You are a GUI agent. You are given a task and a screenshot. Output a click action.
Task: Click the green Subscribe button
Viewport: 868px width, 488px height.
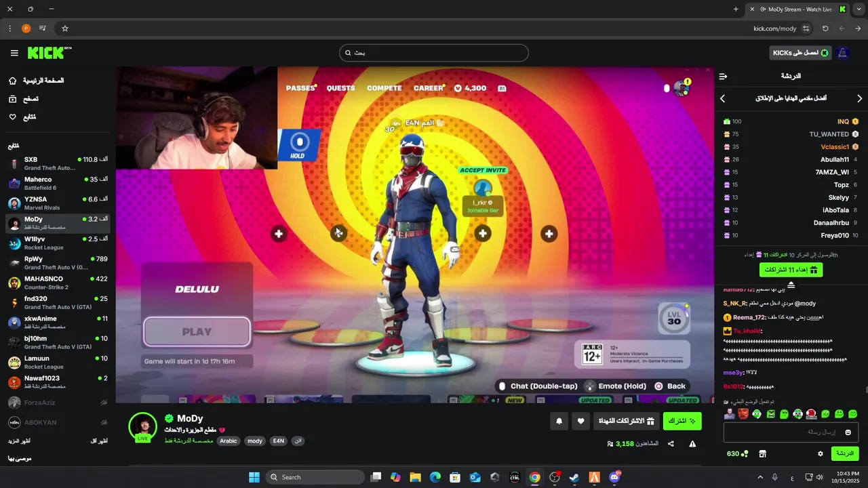682,421
